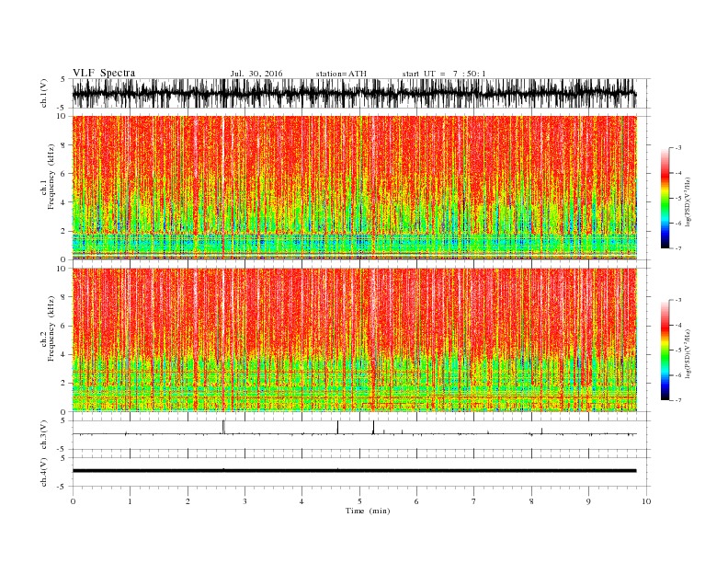
Task: Click time-axis tick label '7'
Action: 474,501
